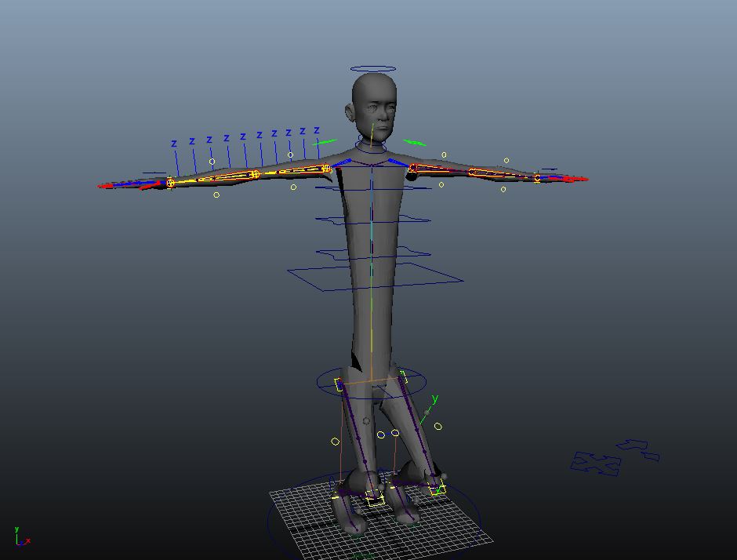Select the yellow wrist joint on the left-side arm
Viewport: 737px width, 560px height.
pos(170,183)
